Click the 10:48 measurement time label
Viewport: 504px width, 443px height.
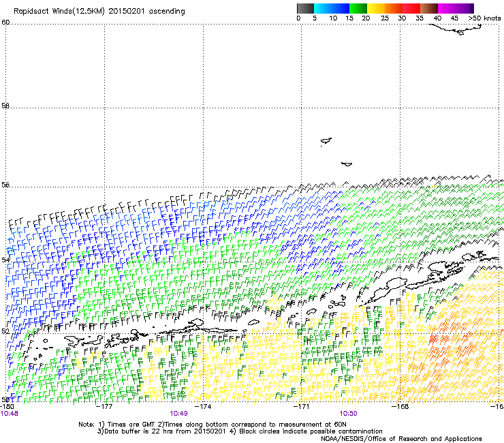click(x=9, y=414)
